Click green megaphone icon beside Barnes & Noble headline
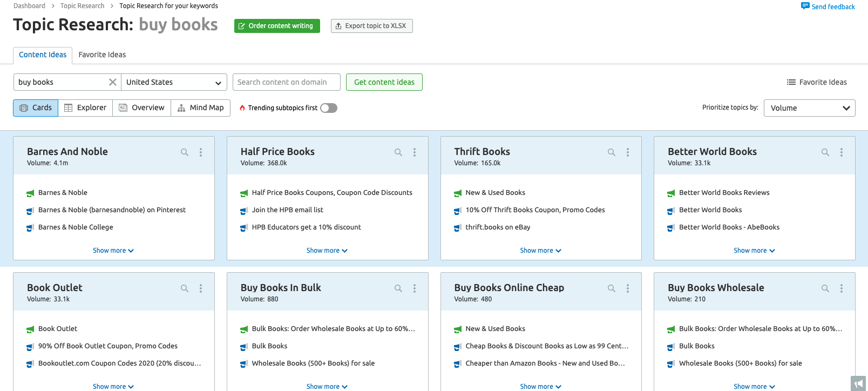The width and height of the screenshot is (868, 391). (x=30, y=193)
